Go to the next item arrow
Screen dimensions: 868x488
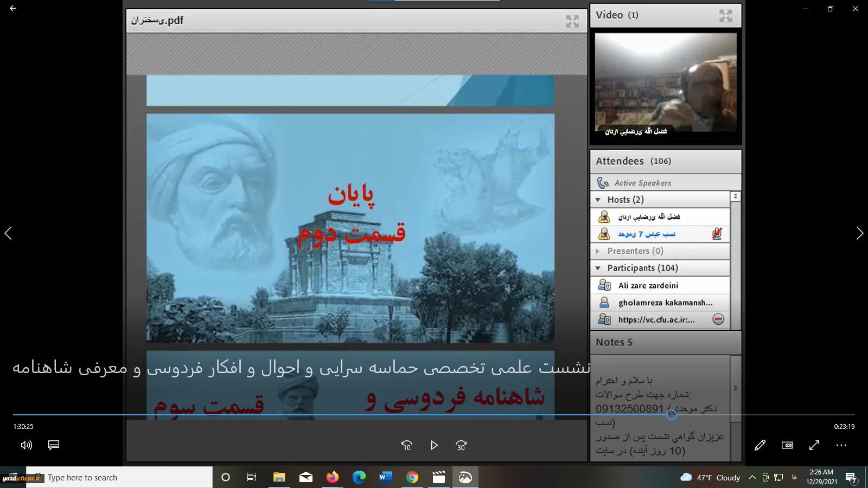pos(859,233)
